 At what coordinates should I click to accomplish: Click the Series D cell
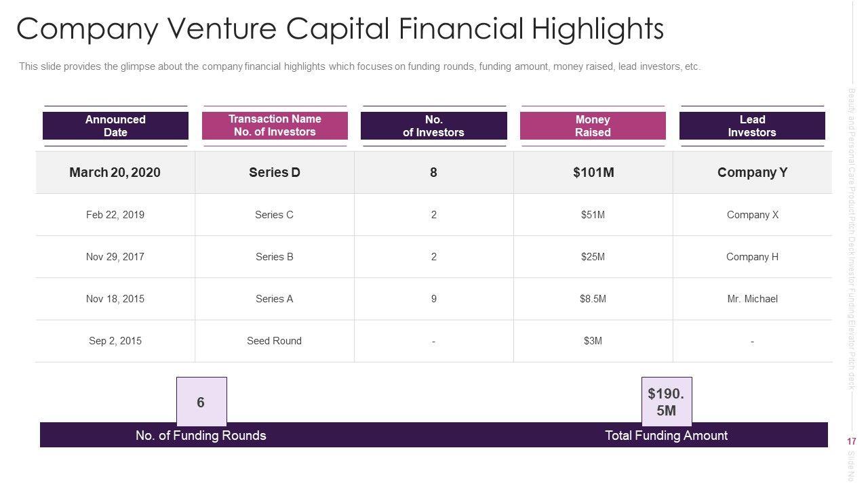pos(275,172)
